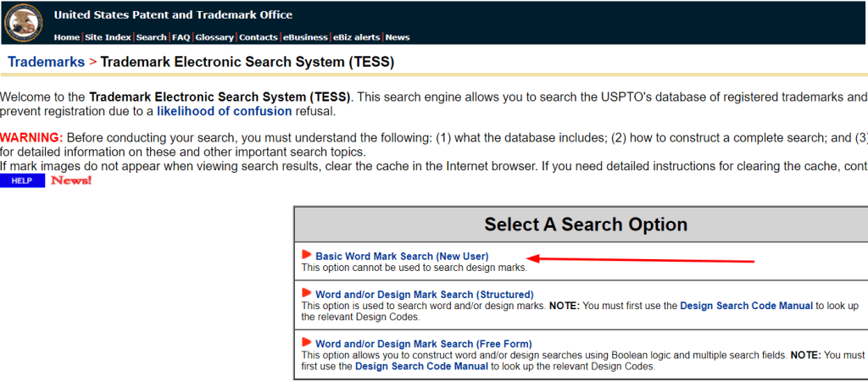Click red flag beside Free Form search option
868x382 pixels.
pyautogui.click(x=307, y=342)
